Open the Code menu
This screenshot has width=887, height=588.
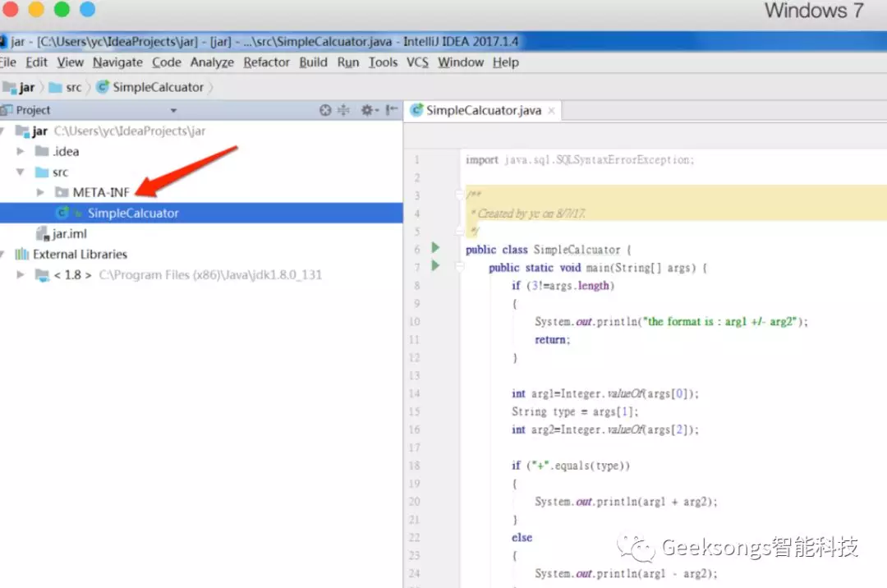pyautogui.click(x=166, y=62)
